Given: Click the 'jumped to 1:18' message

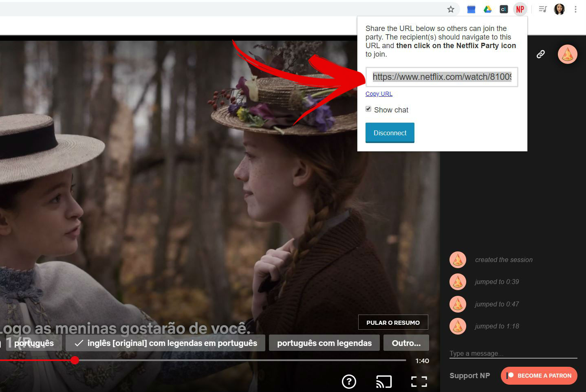Looking at the screenshot, I should 497,326.
